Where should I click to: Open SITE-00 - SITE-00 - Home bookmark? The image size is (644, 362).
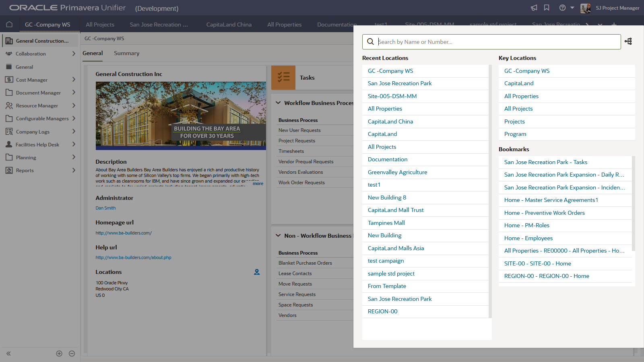(x=565, y=263)
